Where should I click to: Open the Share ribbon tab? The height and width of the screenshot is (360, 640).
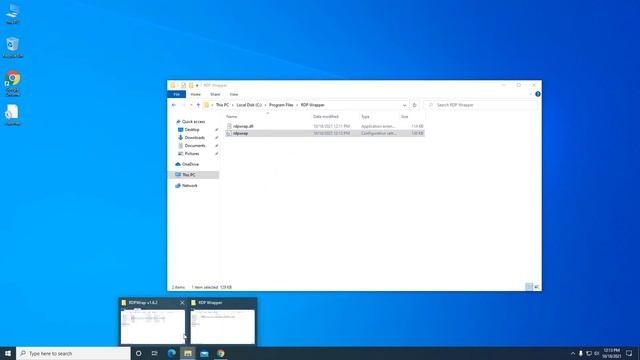coord(215,94)
